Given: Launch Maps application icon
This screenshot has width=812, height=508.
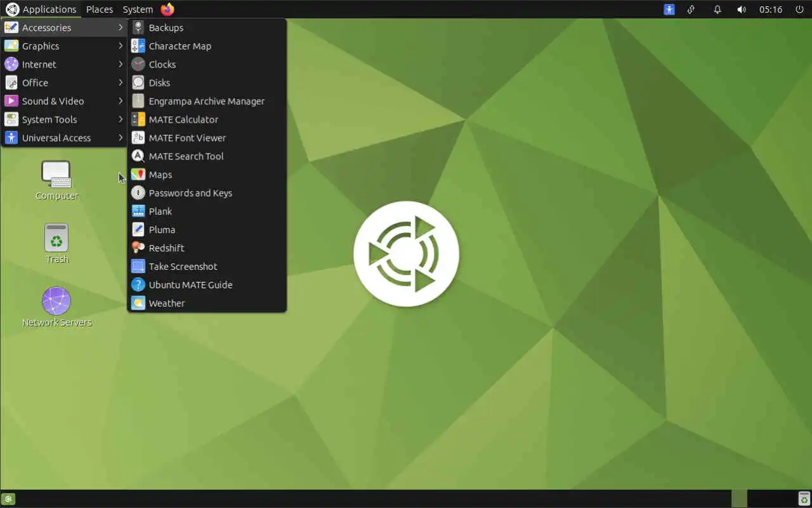Looking at the screenshot, I should coord(138,175).
